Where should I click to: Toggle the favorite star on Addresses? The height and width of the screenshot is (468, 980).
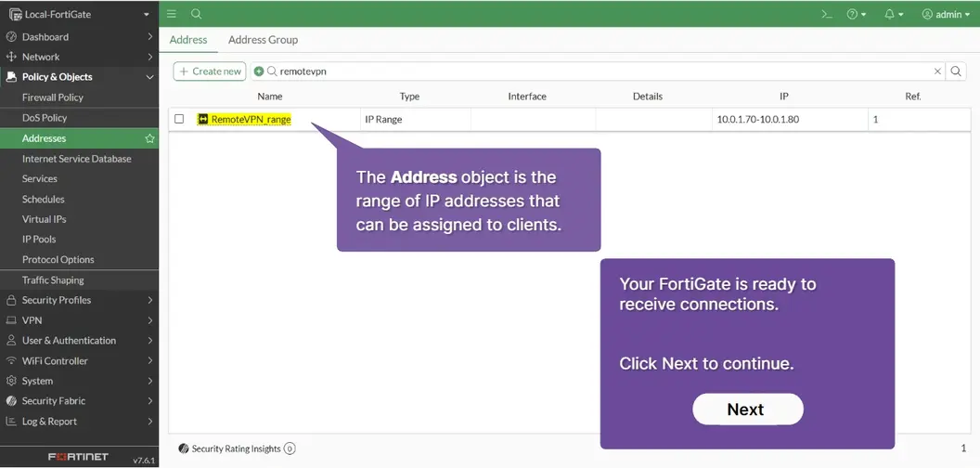tap(149, 138)
